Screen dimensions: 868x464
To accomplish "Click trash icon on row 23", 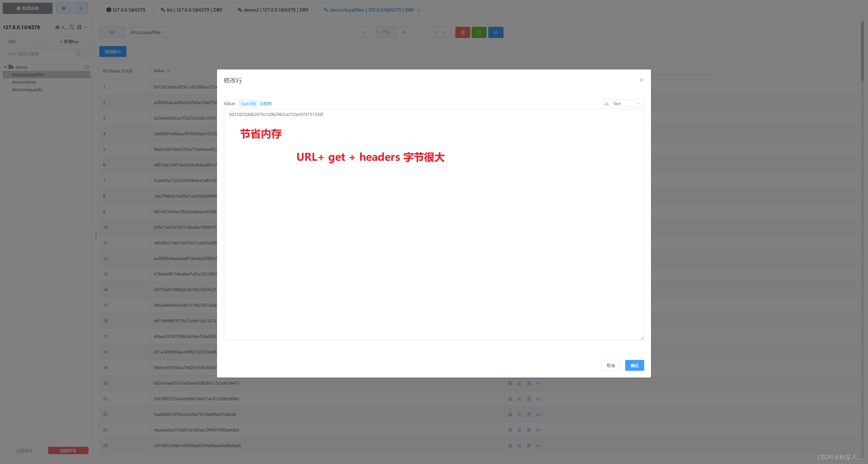I will (x=529, y=430).
